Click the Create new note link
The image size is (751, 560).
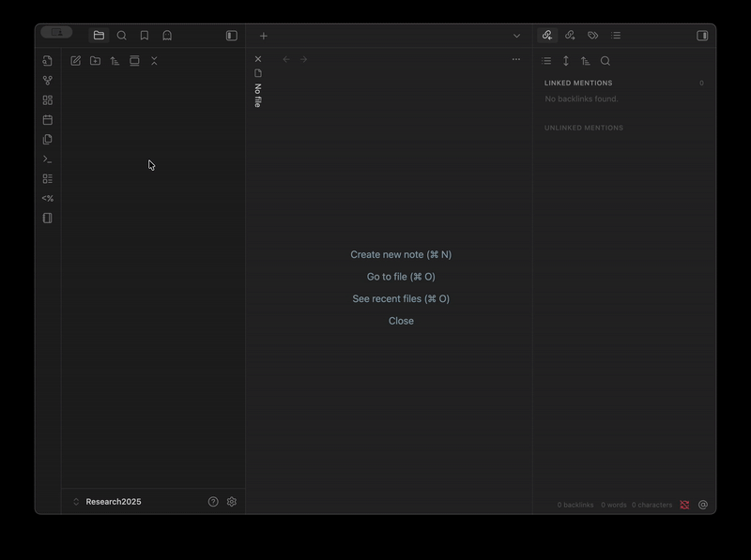(x=401, y=254)
